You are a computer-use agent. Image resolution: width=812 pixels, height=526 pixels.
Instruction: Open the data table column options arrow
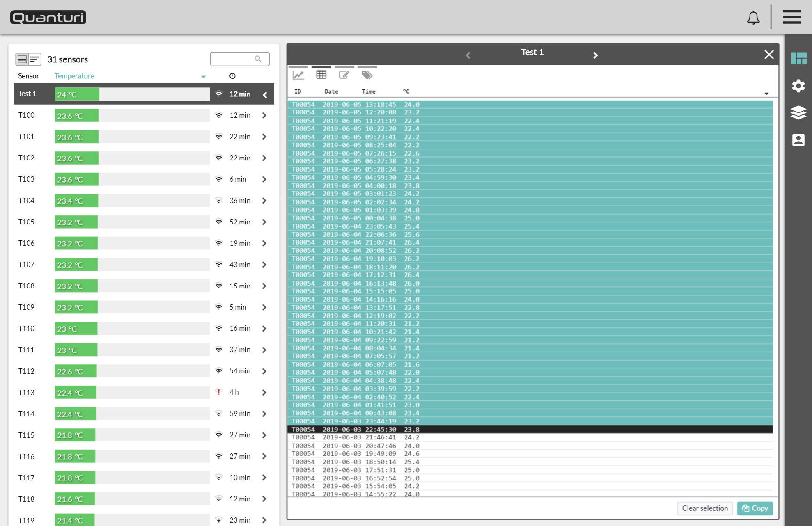(766, 94)
